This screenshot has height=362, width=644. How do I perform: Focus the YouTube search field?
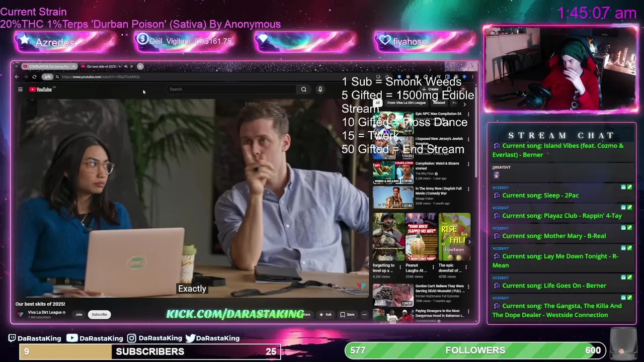click(x=231, y=89)
